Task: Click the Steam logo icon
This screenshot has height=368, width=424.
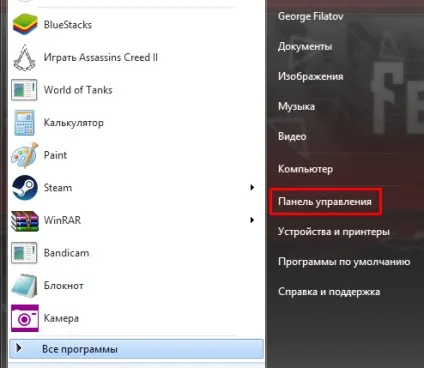Action: (x=25, y=188)
